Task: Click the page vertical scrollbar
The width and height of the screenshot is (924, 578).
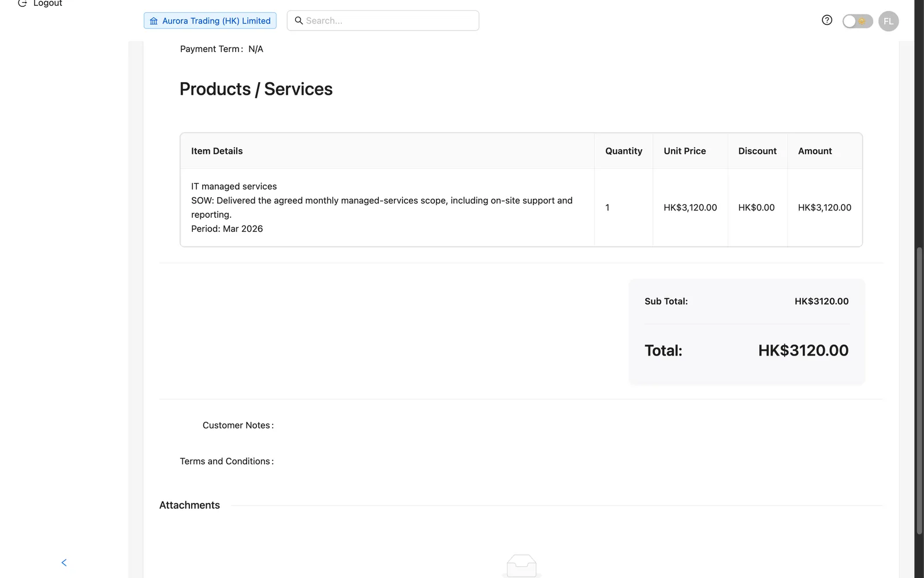Action: pos(919,390)
